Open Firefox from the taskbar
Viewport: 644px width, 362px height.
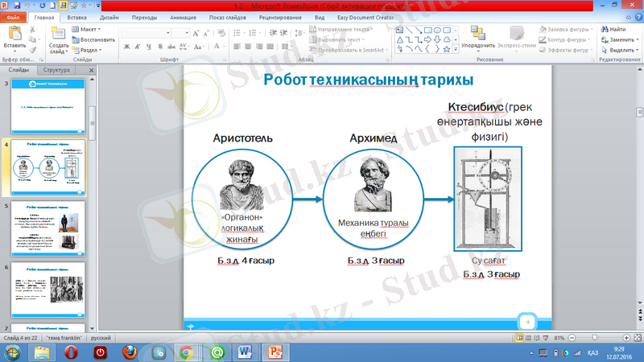tap(130, 352)
